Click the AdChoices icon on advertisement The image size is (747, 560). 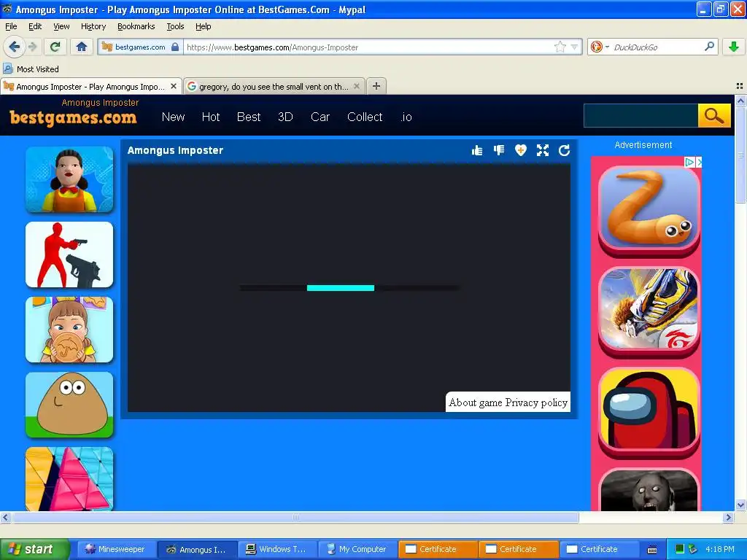pyautogui.click(x=689, y=162)
